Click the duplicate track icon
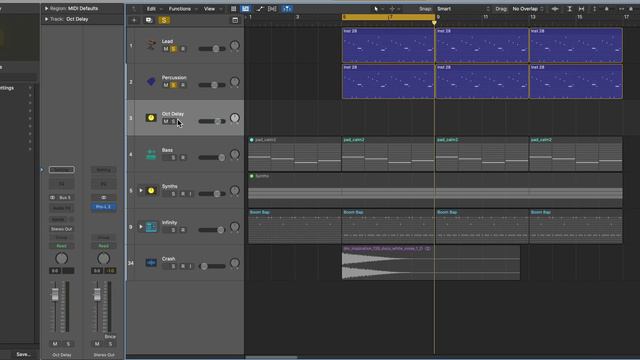This screenshot has height=360, width=640. 149,20
